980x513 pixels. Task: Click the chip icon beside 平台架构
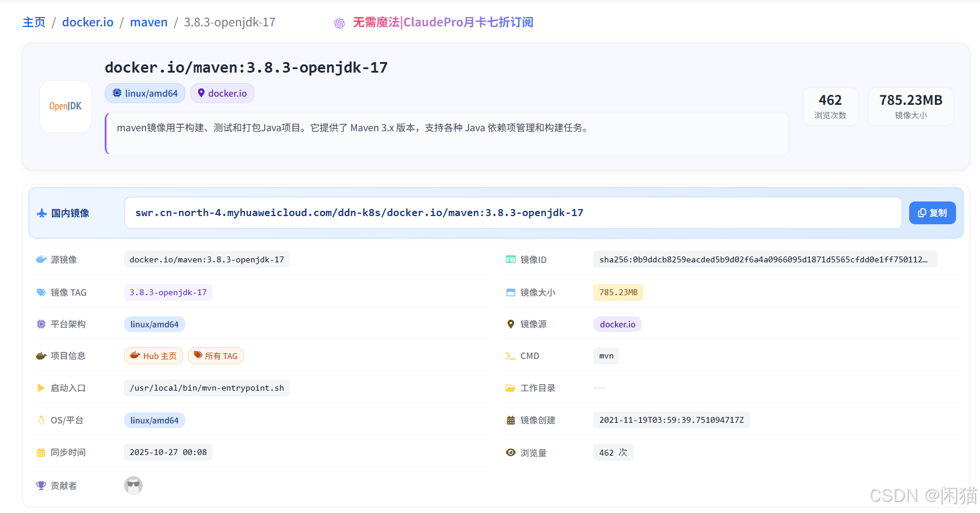coord(41,324)
